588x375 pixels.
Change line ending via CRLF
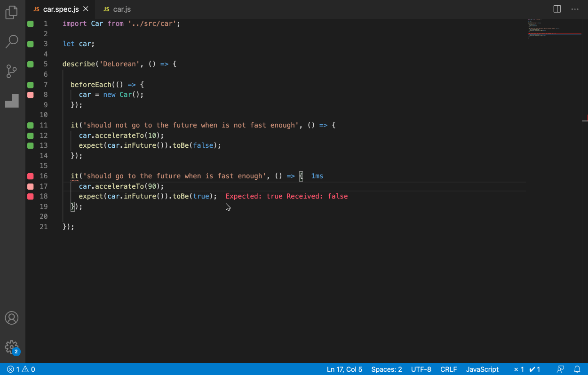(449, 369)
